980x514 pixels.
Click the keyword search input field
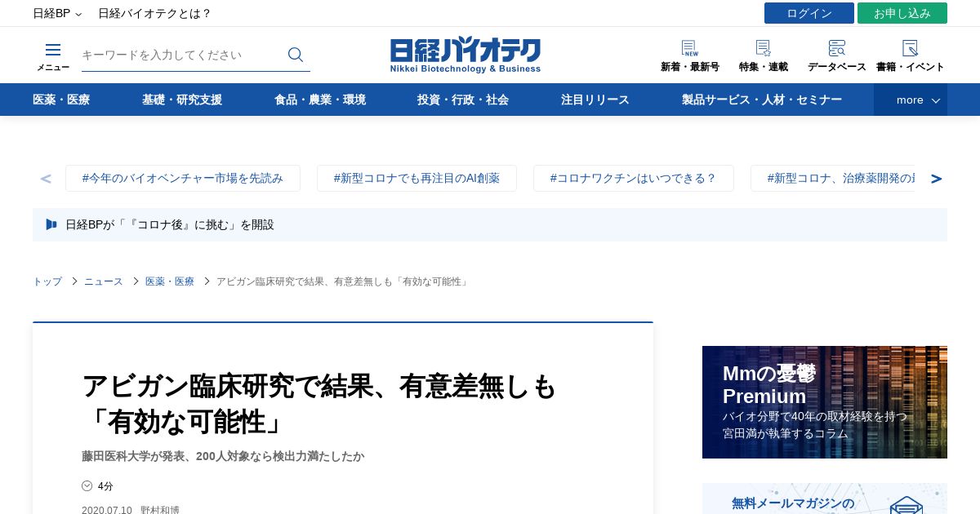pos(180,55)
